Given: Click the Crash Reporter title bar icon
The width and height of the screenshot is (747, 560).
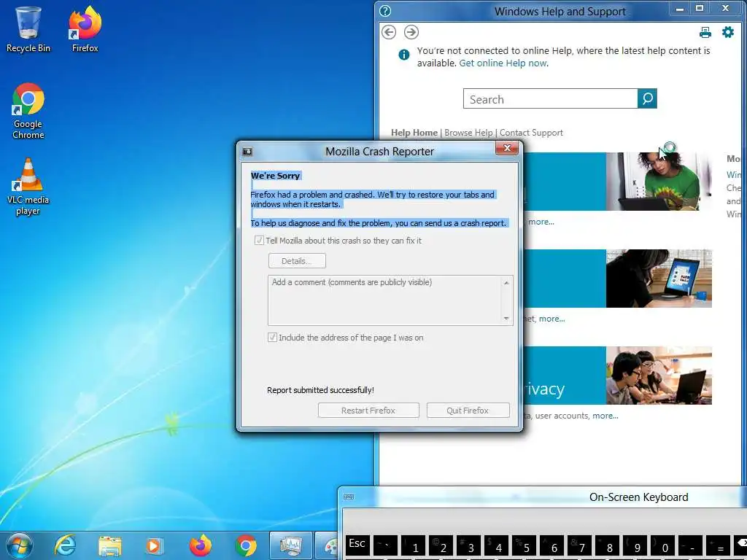Looking at the screenshot, I should (247, 152).
